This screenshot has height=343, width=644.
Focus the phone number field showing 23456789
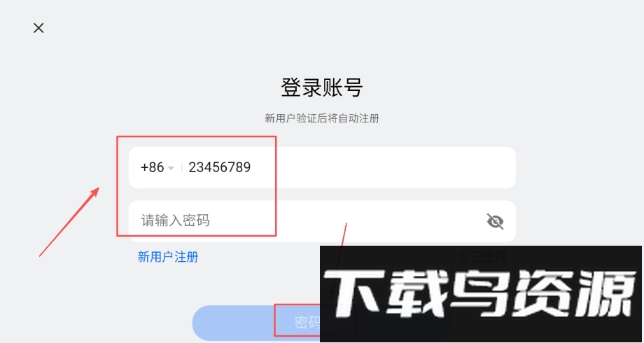(x=322, y=167)
